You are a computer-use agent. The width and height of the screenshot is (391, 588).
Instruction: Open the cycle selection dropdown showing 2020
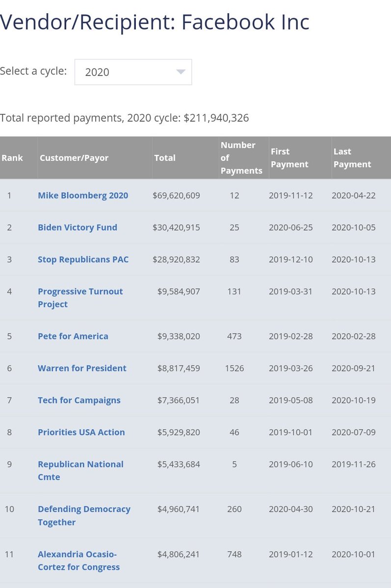(133, 72)
